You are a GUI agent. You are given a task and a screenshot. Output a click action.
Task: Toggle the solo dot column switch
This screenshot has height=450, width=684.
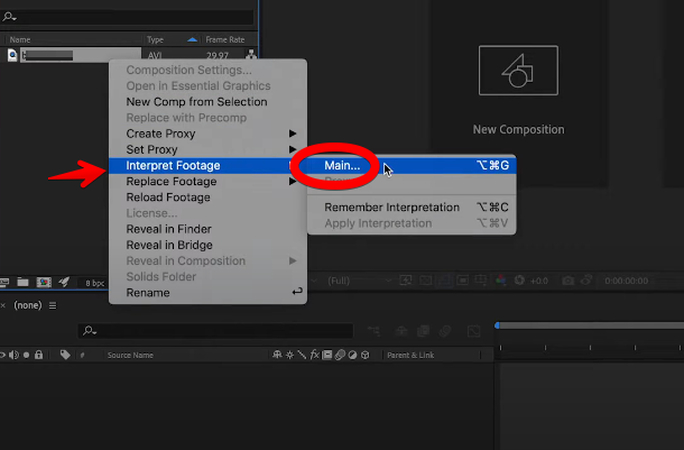point(26,355)
